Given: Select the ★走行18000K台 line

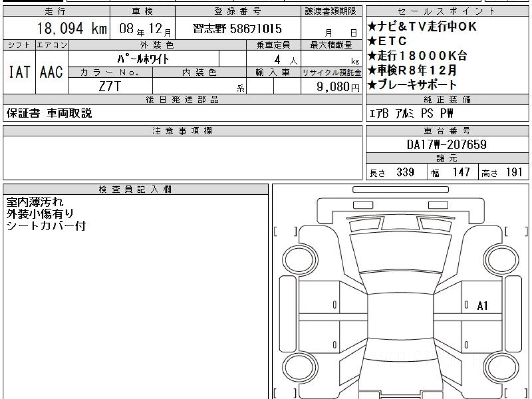Looking at the screenshot, I should click(x=417, y=56).
